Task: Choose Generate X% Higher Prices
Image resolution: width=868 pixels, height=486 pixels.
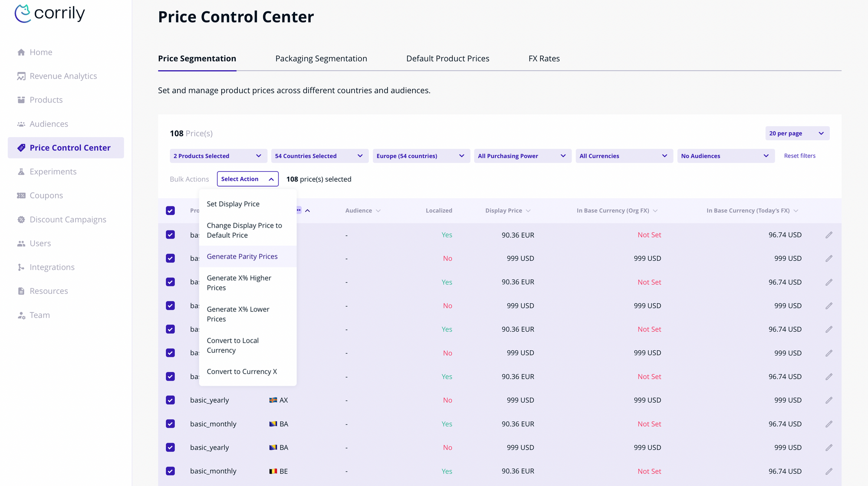Action: [248, 283]
